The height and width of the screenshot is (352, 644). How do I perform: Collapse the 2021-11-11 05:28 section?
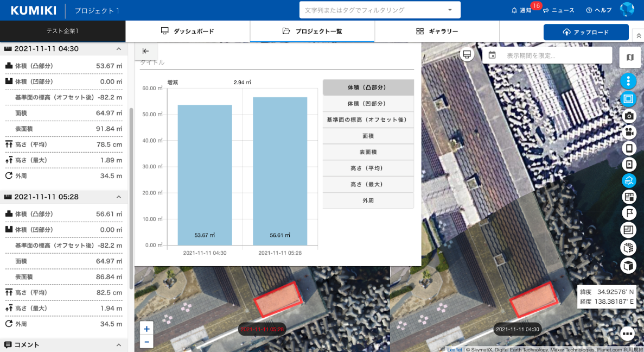click(x=119, y=197)
